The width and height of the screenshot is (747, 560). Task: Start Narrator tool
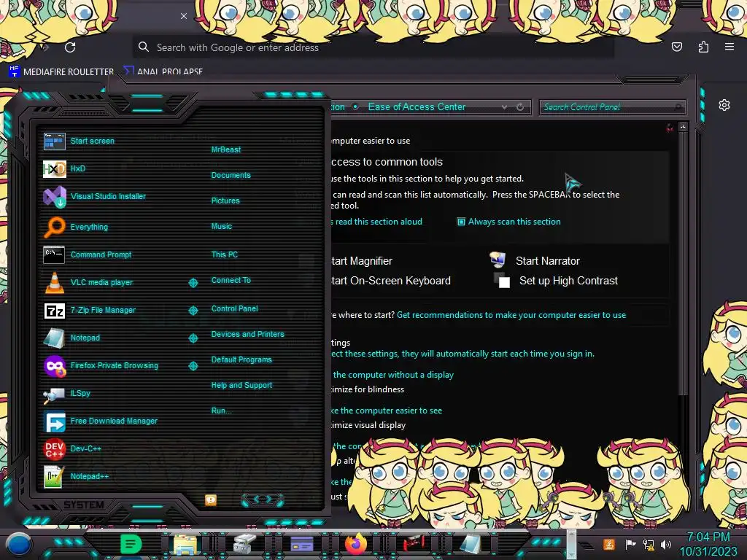click(x=547, y=261)
